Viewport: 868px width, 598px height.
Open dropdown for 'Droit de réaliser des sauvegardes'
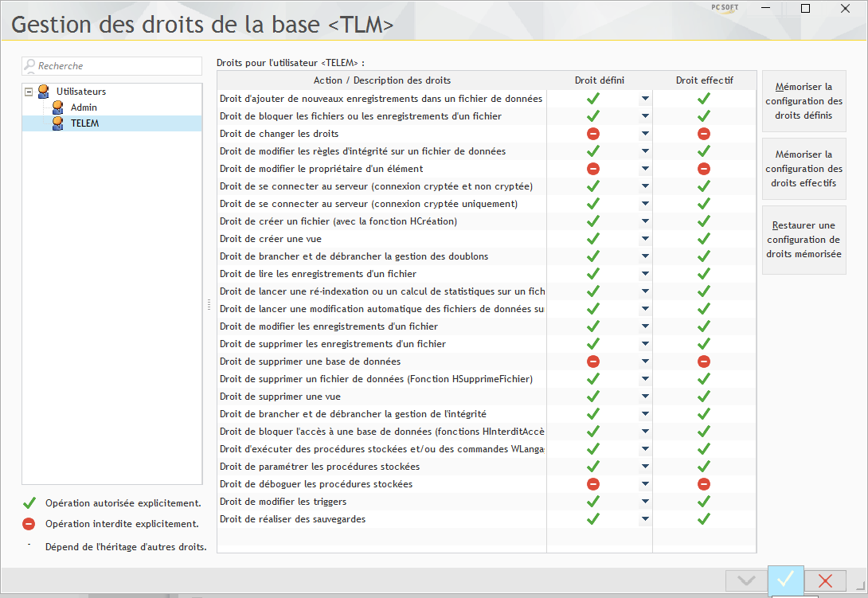(645, 519)
